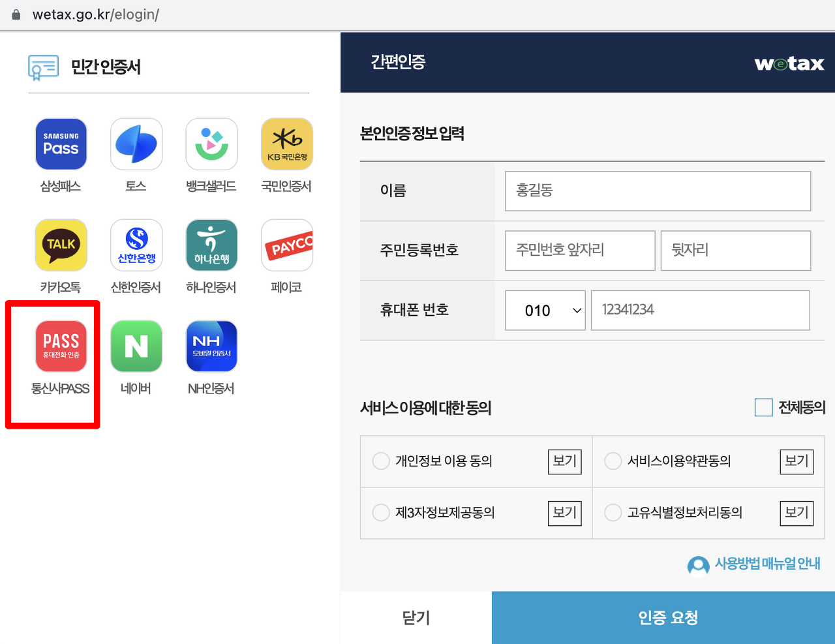The height and width of the screenshot is (644, 835).
Task: Choose the Naver (네이버) certificate icon
Action: point(136,346)
